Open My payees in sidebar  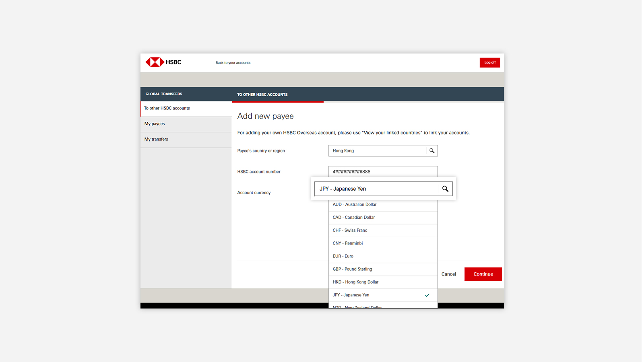point(186,124)
